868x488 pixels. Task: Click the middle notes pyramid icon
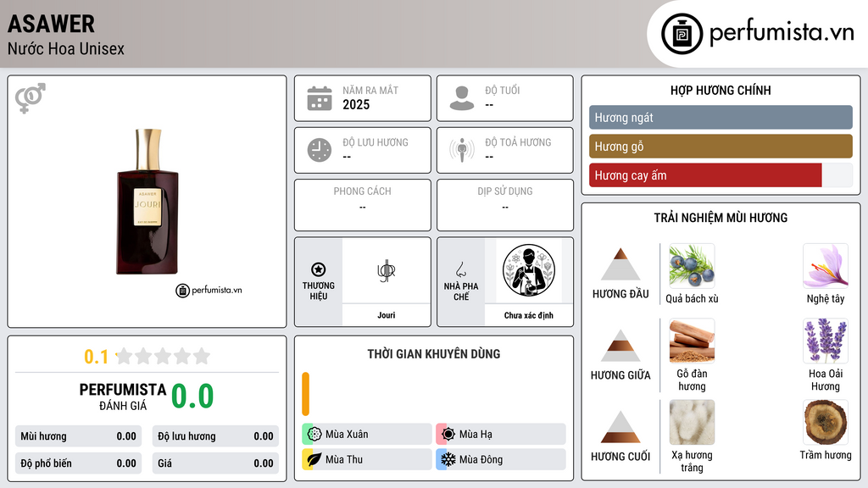pos(620,346)
